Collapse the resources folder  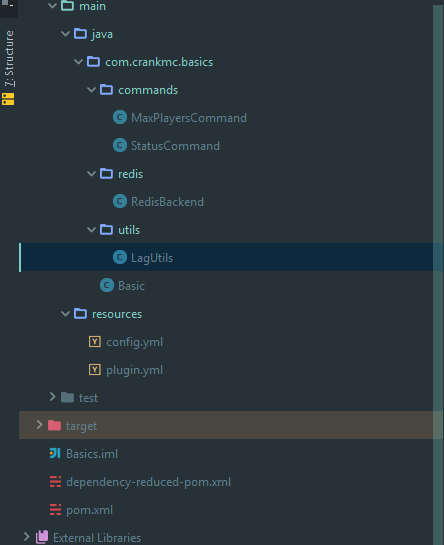pyautogui.click(x=65, y=314)
